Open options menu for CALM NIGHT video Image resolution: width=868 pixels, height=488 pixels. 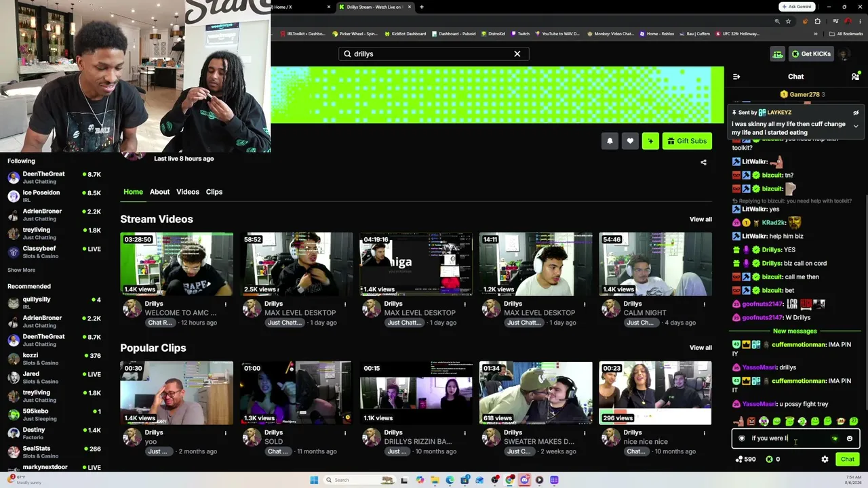pos(704,304)
